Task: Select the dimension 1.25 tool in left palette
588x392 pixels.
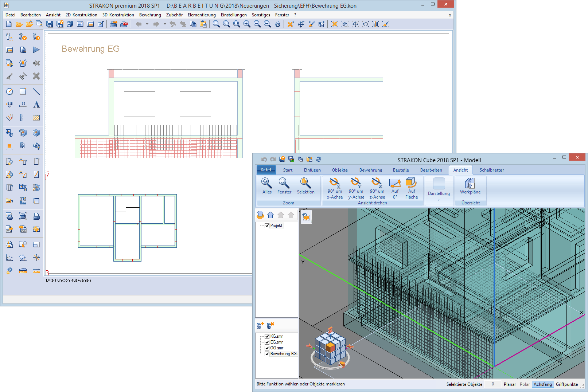Action: (23, 105)
